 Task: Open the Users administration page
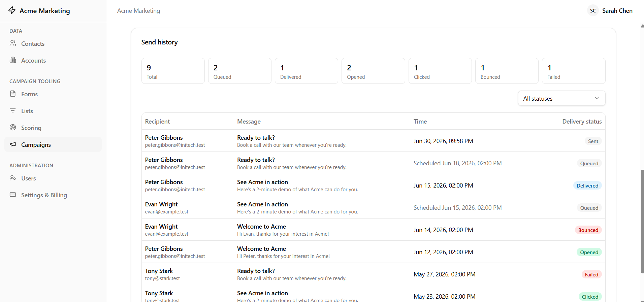tap(53, 178)
